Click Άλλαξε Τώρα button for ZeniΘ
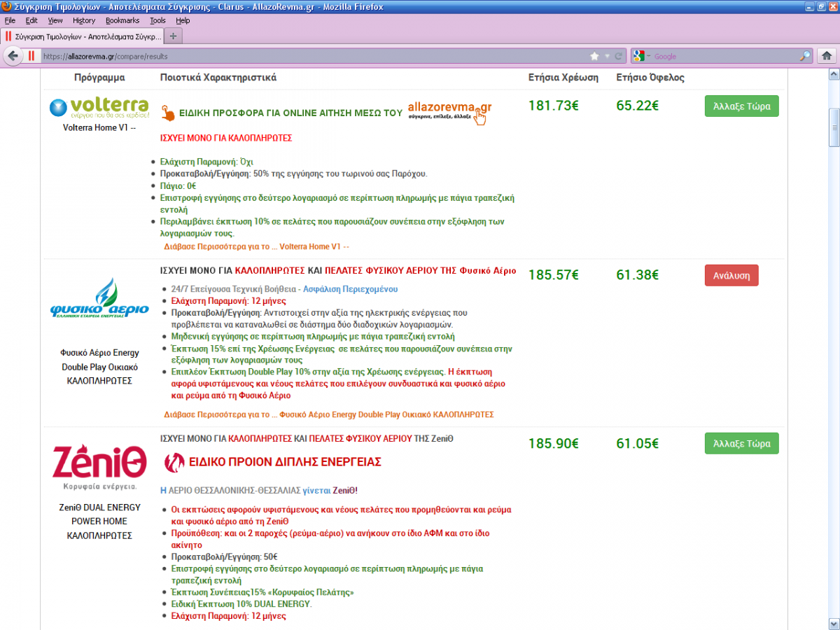This screenshot has height=630, width=840. coord(741,443)
